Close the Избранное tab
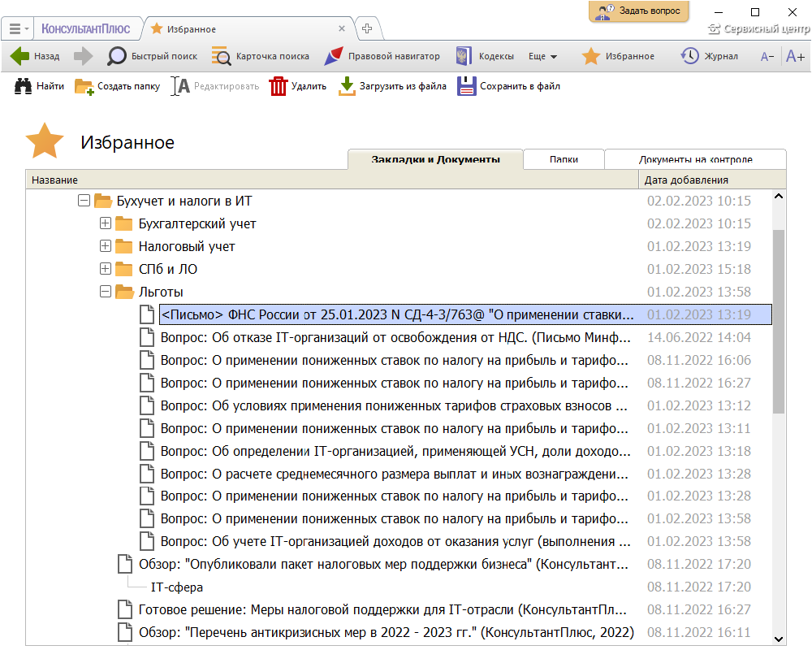Viewport: 812px width, 650px height. 342,28
